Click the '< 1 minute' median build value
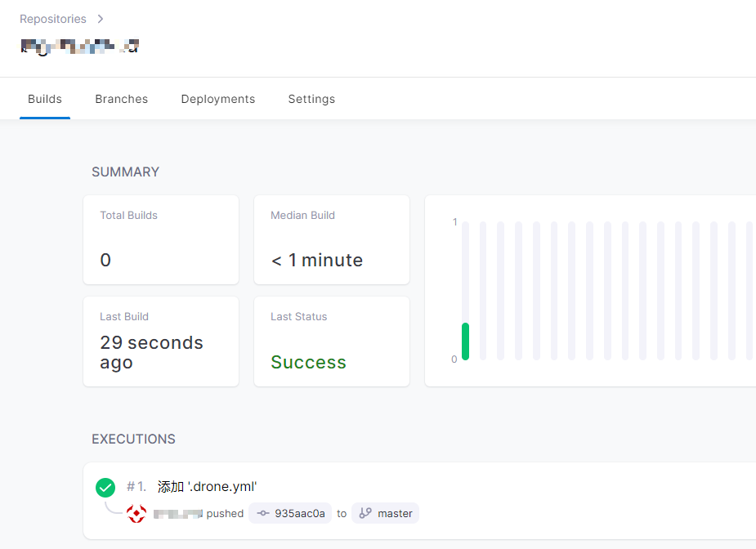 pyautogui.click(x=317, y=261)
